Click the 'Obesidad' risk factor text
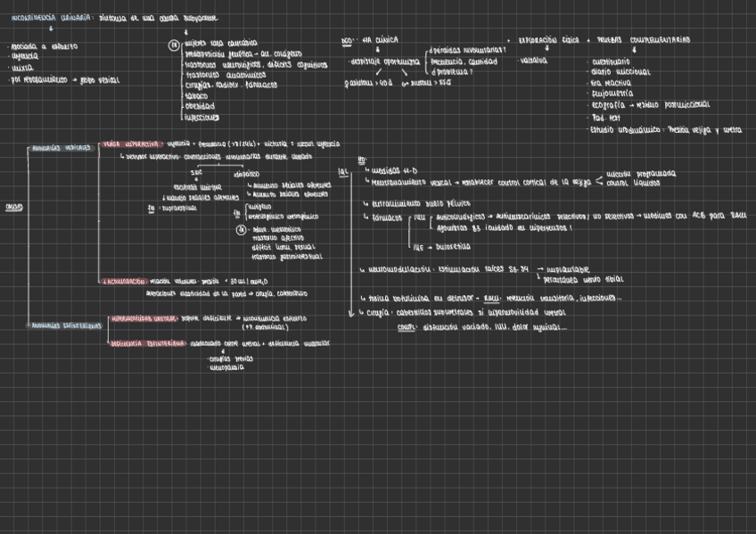 [200, 105]
